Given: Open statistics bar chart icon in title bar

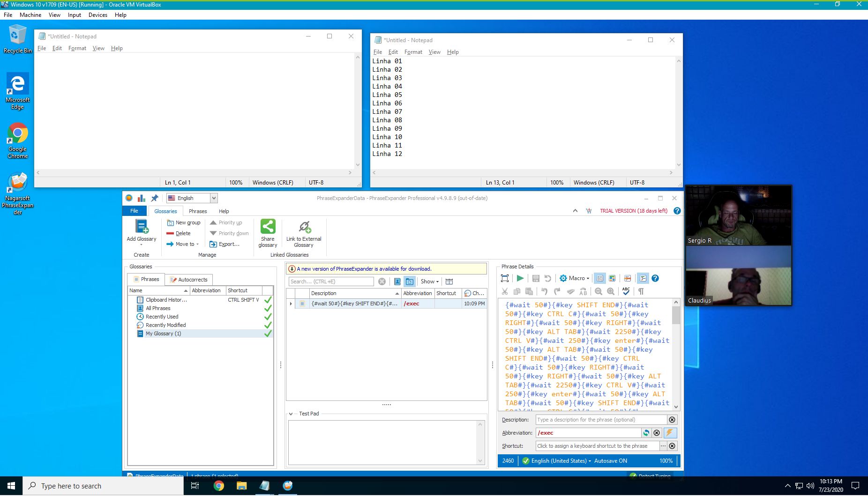Looking at the screenshot, I should tap(141, 198).
